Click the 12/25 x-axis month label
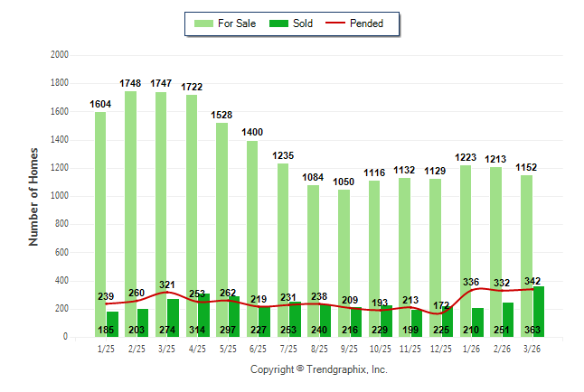 point(441,350)
